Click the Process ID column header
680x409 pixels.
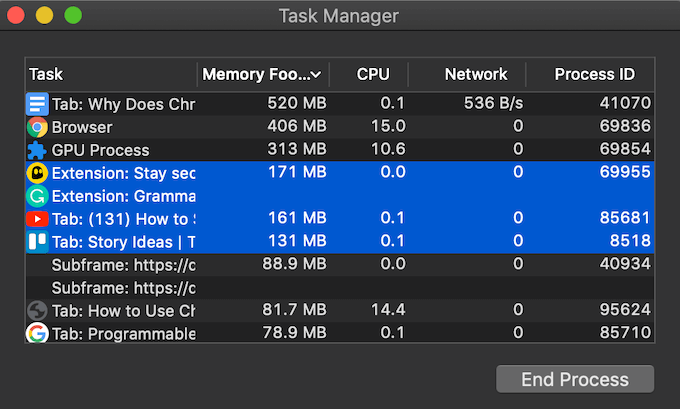594,74
